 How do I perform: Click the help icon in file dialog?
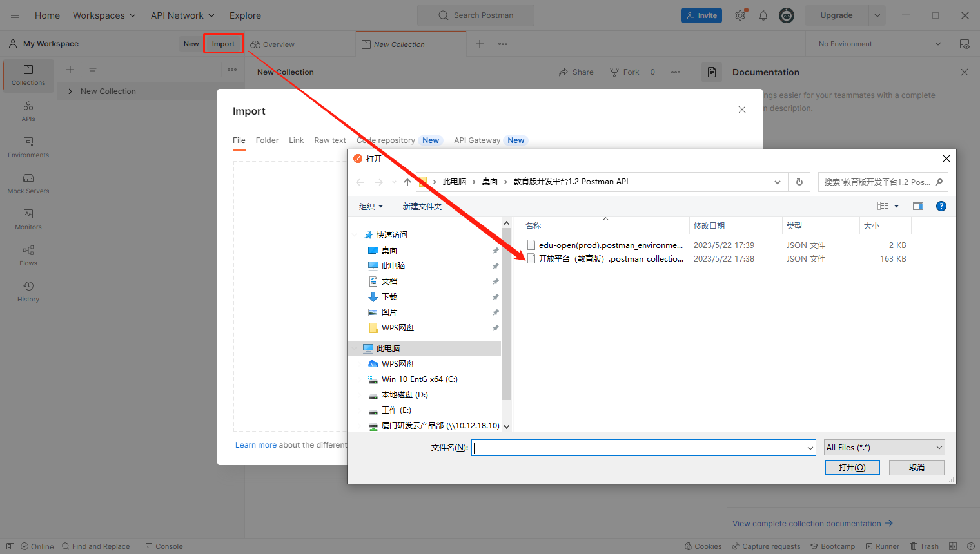coord(941,206)
